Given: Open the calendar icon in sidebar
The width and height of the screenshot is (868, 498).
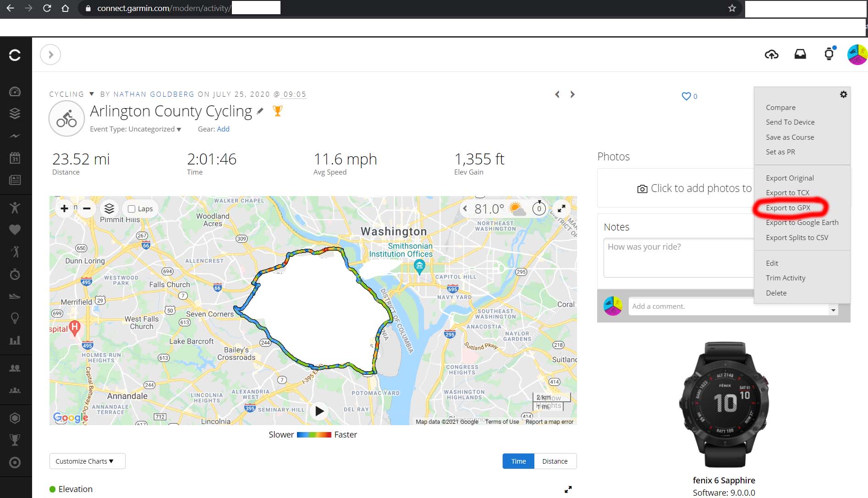Looking at the screenshot, I should 15,158.
